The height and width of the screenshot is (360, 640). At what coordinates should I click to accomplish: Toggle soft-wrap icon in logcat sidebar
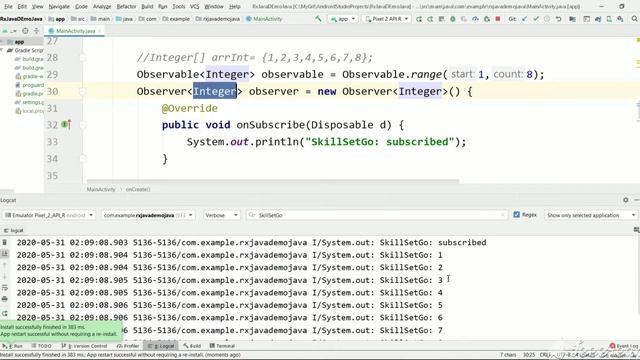4,288
